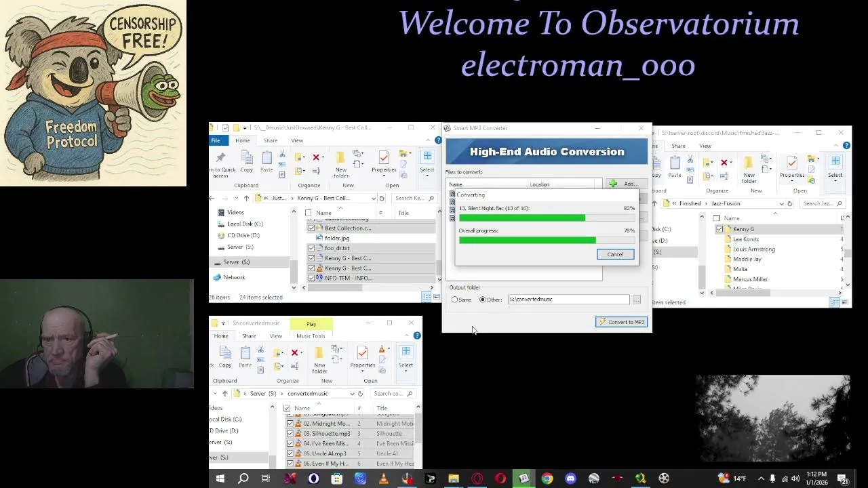This screenshot has height=488, width=868.
Task: Toggle Kenny G folder checkbox in Jazz-Fusion window
Action: coord(719,229)
